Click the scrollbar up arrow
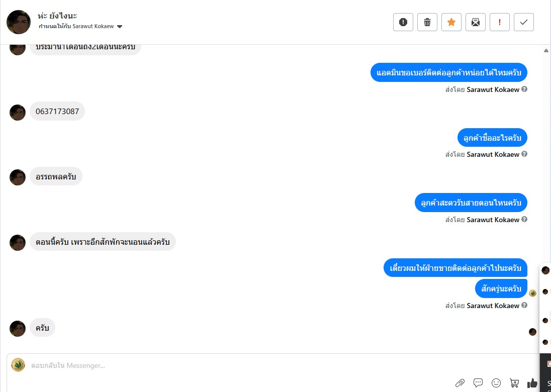551x392 pixels. (546, 51)
